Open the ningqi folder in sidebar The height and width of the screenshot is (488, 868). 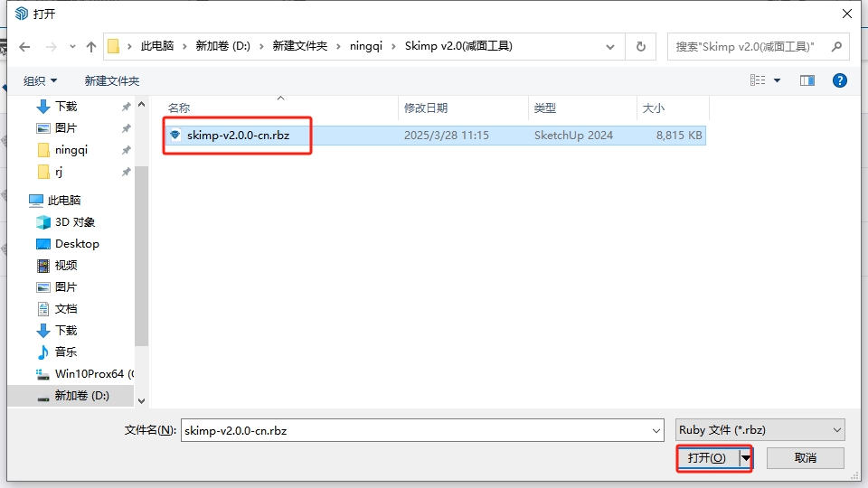[x=71, y=150]
